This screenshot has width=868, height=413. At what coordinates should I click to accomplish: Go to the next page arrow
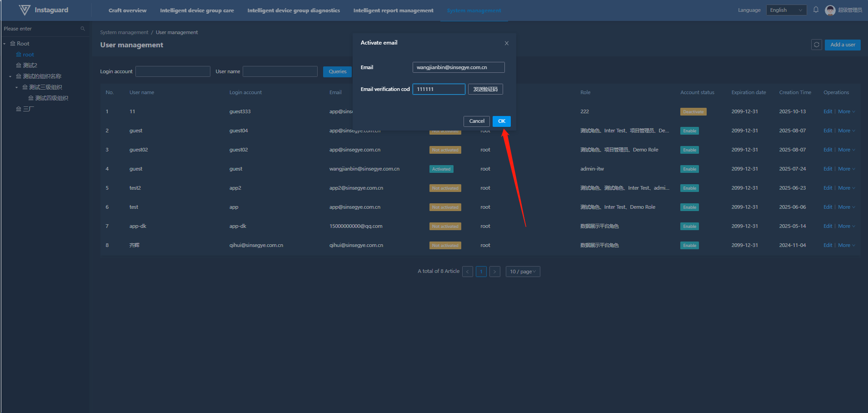(x=495, y=272)
